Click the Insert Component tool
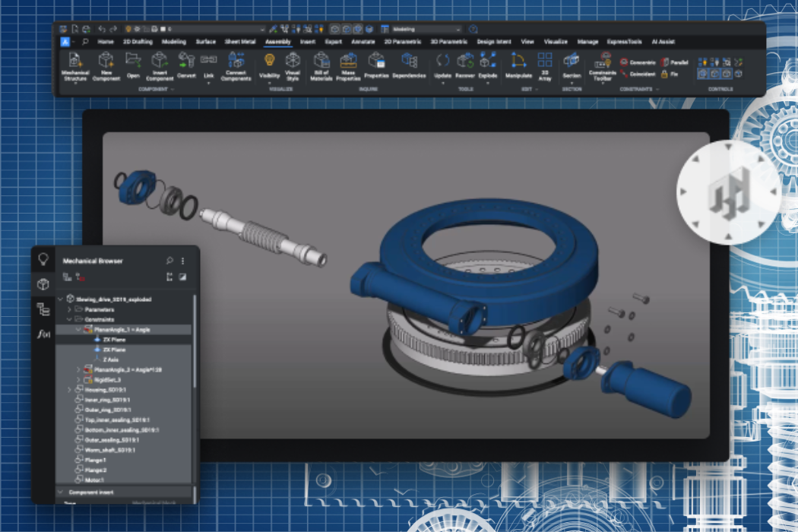The width and height of the screenshot is (798, 532). [x=160, y=66]
